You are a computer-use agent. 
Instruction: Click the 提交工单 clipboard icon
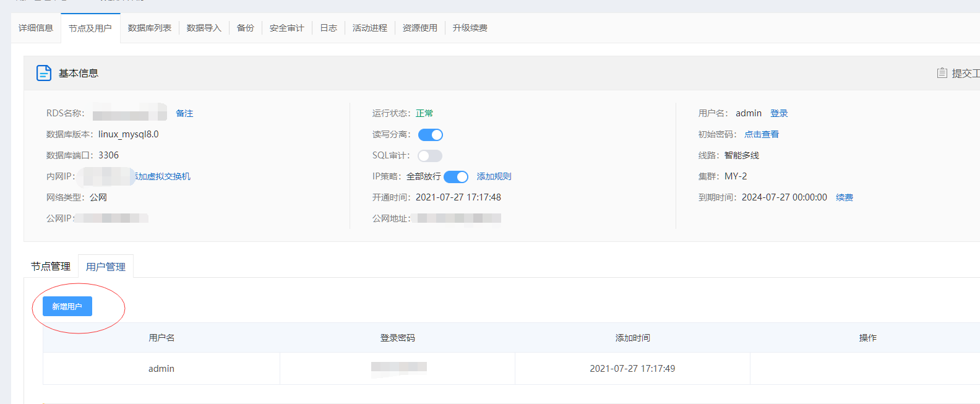942,73
